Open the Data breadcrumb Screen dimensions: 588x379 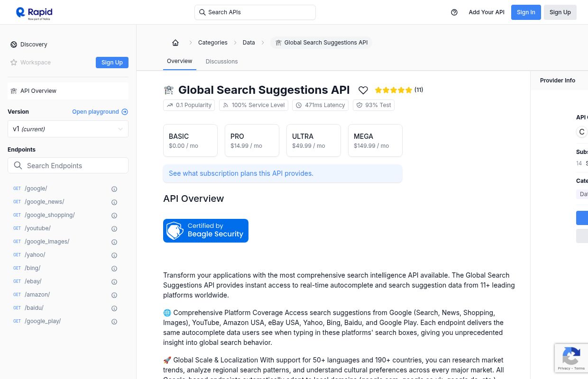[248, 43]
